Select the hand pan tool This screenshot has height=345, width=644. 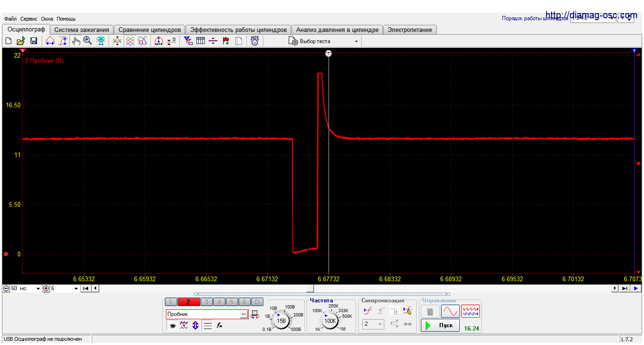click(x=76, y=41)
